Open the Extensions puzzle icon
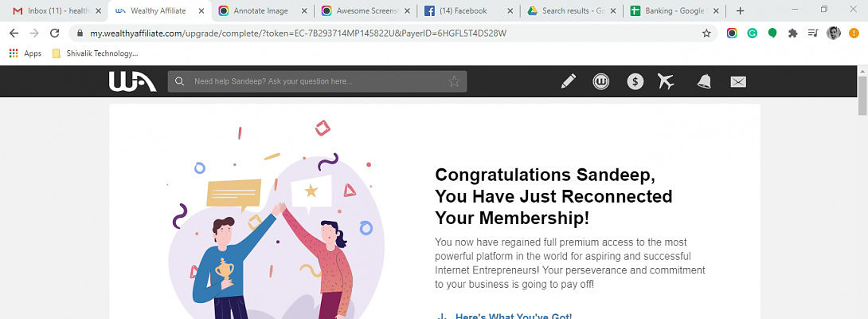Screen dimensions: 868x319 792,33
